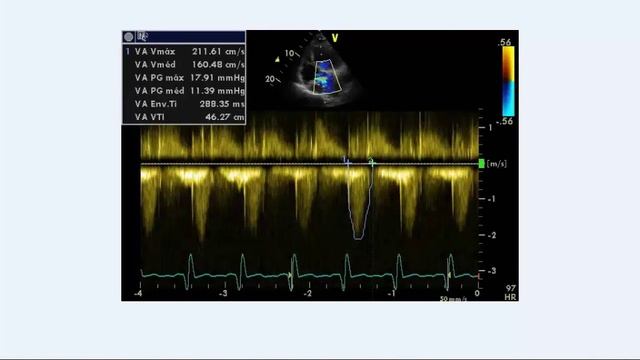
Task: Select the VA Env.Ti 288.35 ms row
Action: coord(184,104)
